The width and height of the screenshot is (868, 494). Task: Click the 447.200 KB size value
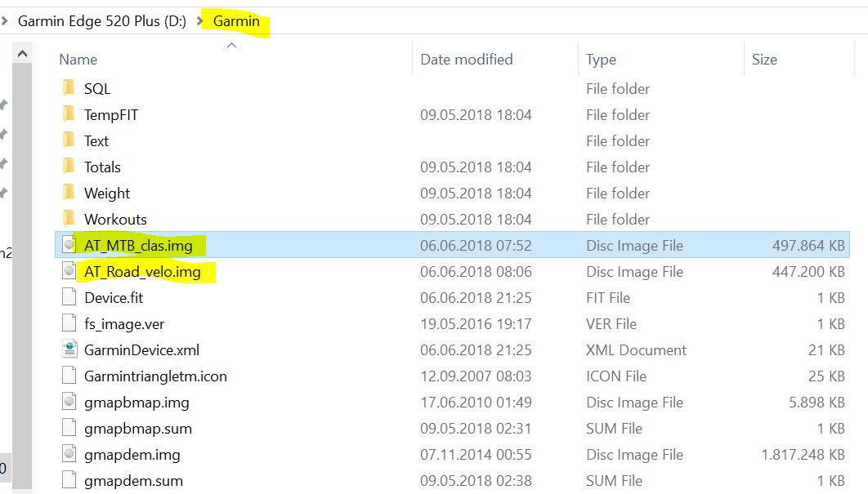pyautogui.click(x=808, y=272)
